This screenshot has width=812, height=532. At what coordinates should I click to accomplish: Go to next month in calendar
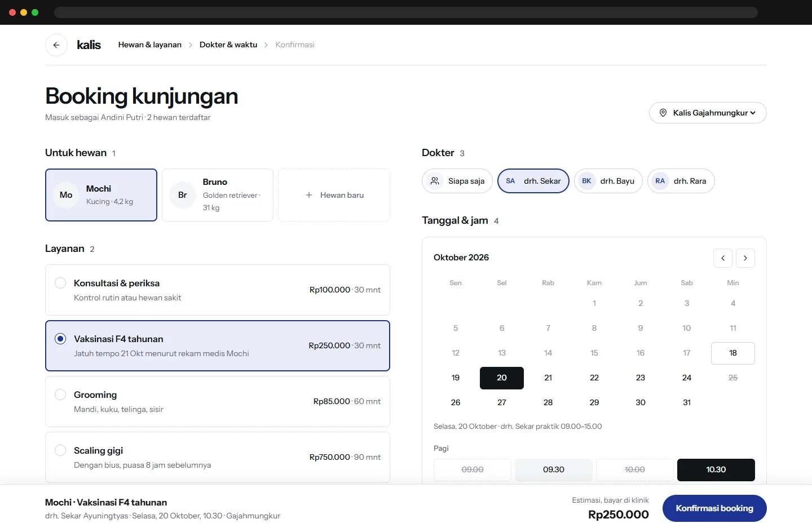745,258
